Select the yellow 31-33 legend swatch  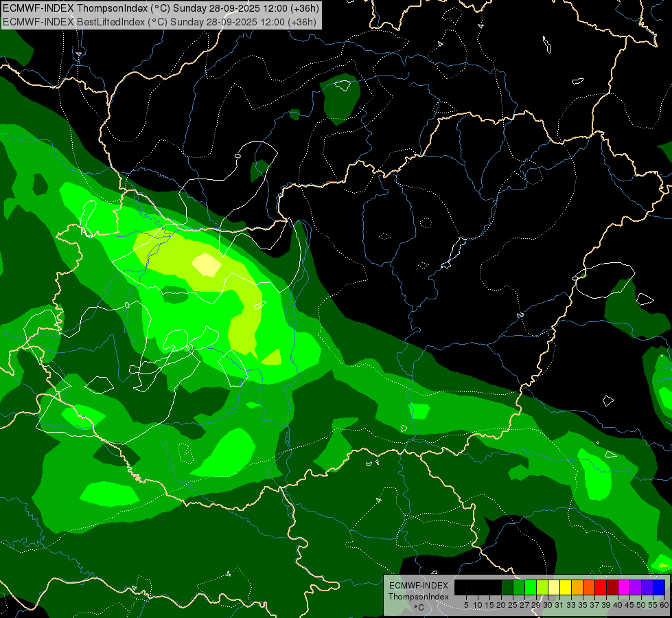(x=566, y=587)
